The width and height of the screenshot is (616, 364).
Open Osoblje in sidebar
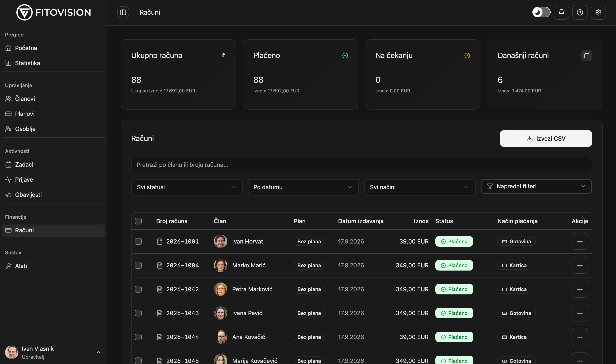pyautogui.click(x=53, y=129)
